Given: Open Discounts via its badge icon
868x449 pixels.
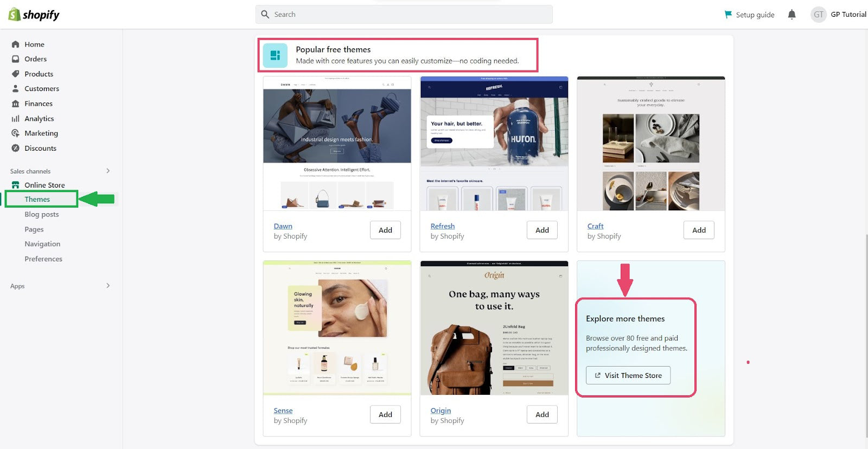Looking at the screenshot, I should tap(16, 148).
